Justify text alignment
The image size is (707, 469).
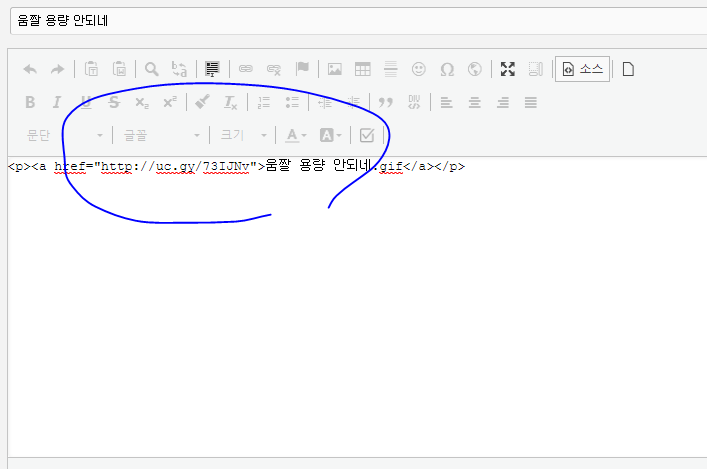[x=531, y=103]
